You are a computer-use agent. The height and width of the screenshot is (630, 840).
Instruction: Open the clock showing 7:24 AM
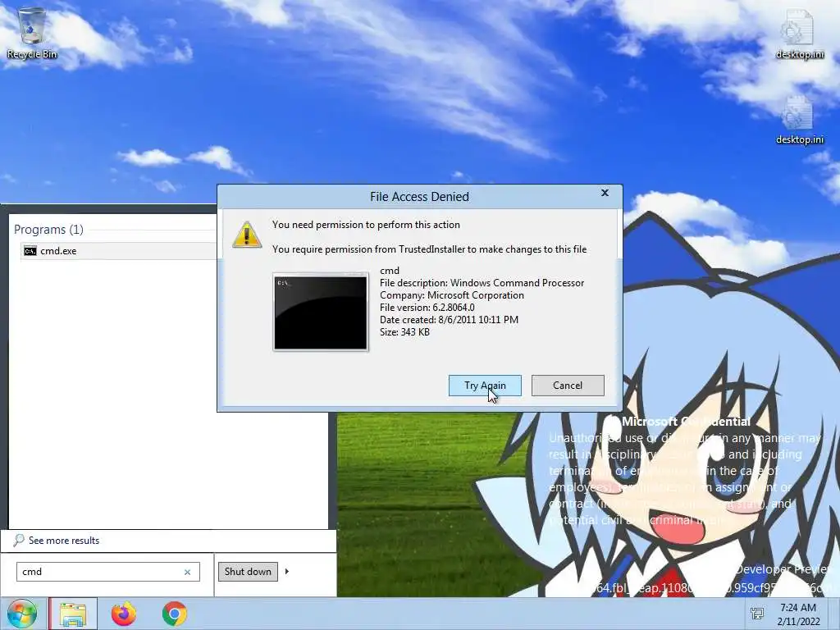point(798,608)
